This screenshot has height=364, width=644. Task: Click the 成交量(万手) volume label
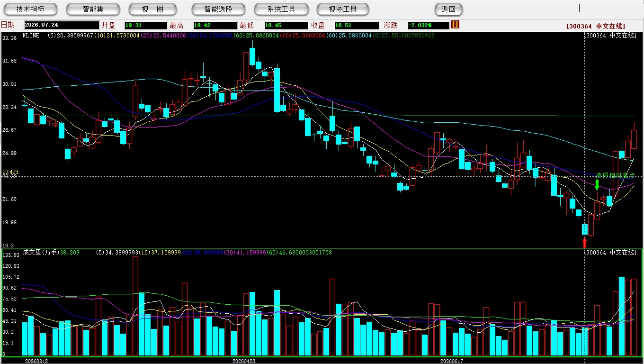41,253
